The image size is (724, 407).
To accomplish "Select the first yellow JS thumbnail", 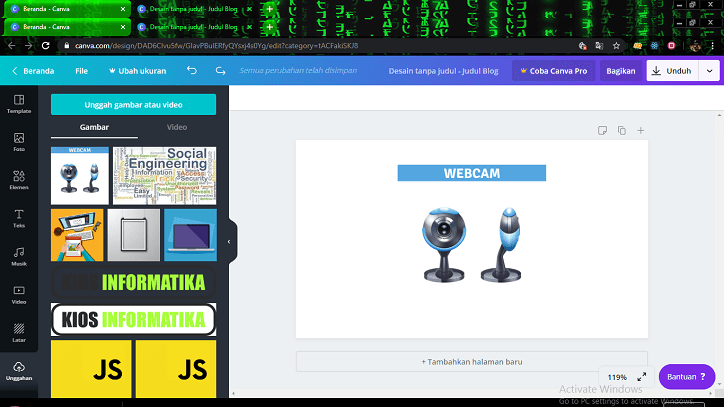I will pos(91,369).
